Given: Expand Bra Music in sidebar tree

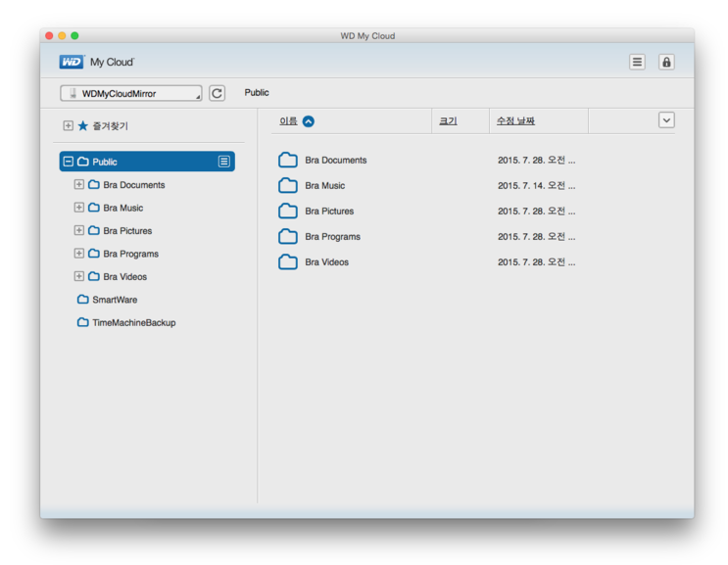Looking at the screenshot, I should (x=79, y=208).
